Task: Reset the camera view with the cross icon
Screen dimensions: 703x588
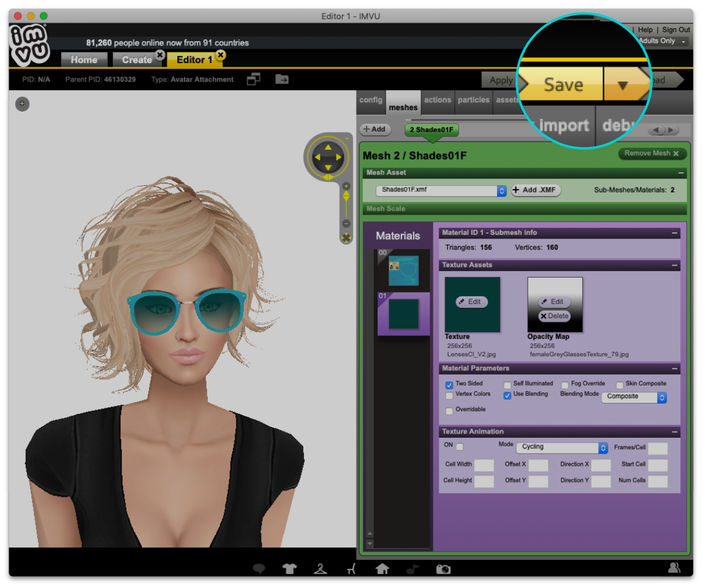Action: [346, 238]
